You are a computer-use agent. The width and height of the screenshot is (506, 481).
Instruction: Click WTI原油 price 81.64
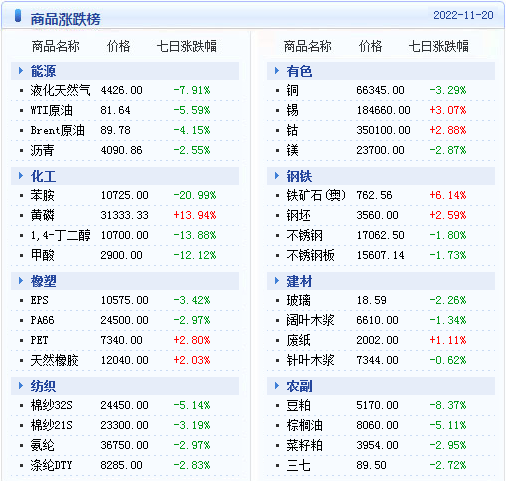115,110
